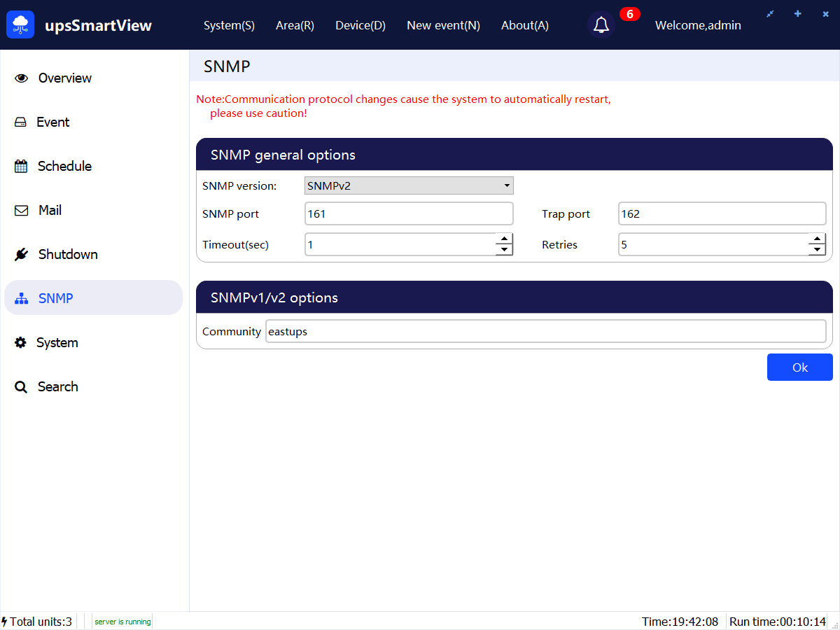Open the New event(N) menu
The width and height of the screenshot is (840, 630).
pyautogui.click(x=443, y=25)
